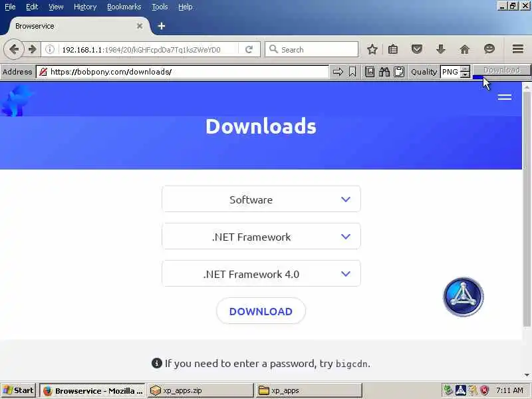Viewport: 532px width, 399px height.
Task: Click the blue triangle tray icon
Action: tap(460, 390)
